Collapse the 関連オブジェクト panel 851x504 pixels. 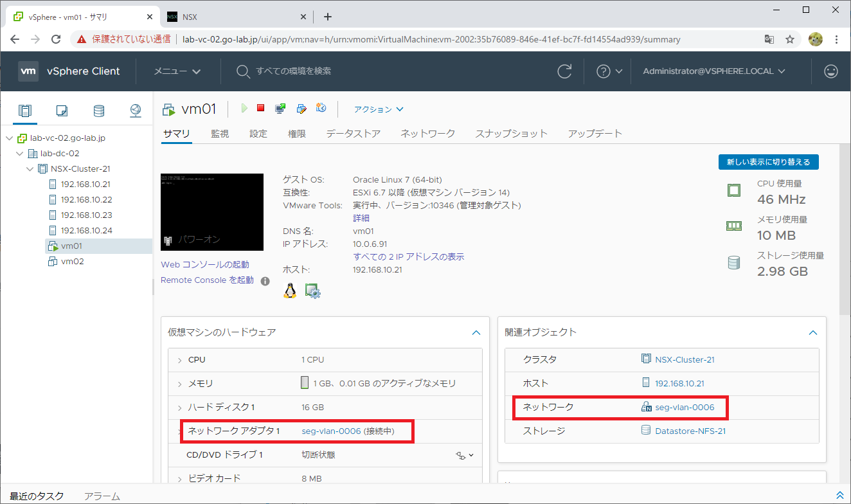tap(813, 332)
